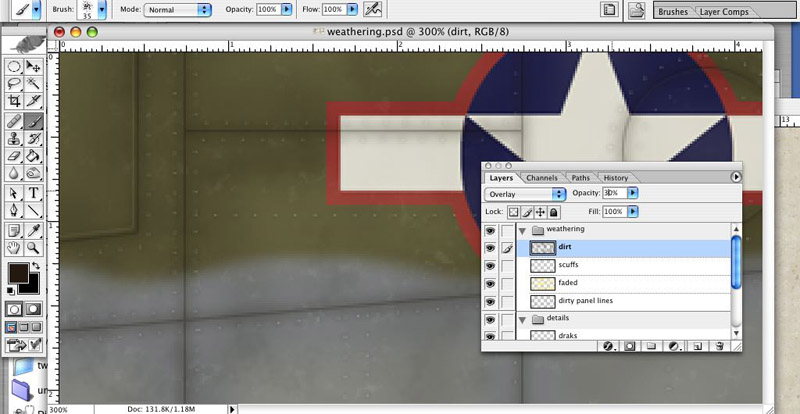This screenshot has width=800, height=414.
Task: Toggle lock transparent pixels
Action: [x=514, y=211]
